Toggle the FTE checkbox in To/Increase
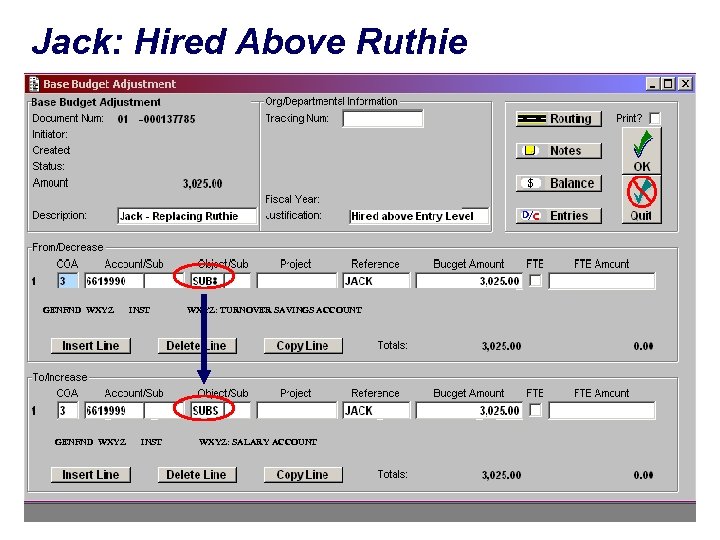This screenshot has width=720, height=540. [x=535, y=410]
